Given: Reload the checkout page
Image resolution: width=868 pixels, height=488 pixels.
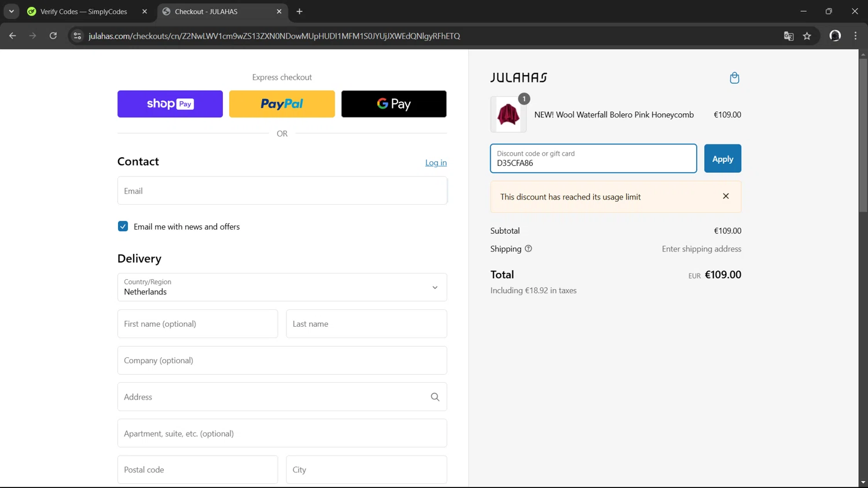Looking at the screenshot, I should coord(53,36).
